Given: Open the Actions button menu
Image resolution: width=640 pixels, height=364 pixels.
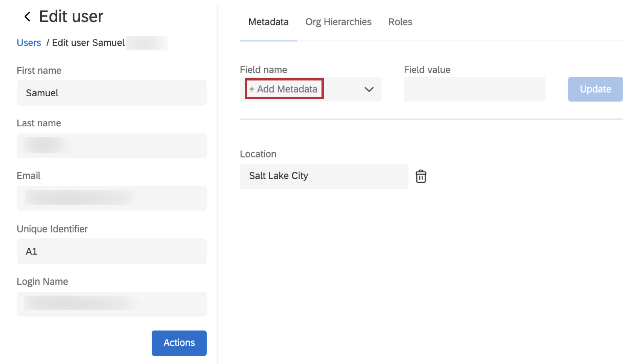Looking at the screenshot, I should pyautogui.click(x=179, y=343).
